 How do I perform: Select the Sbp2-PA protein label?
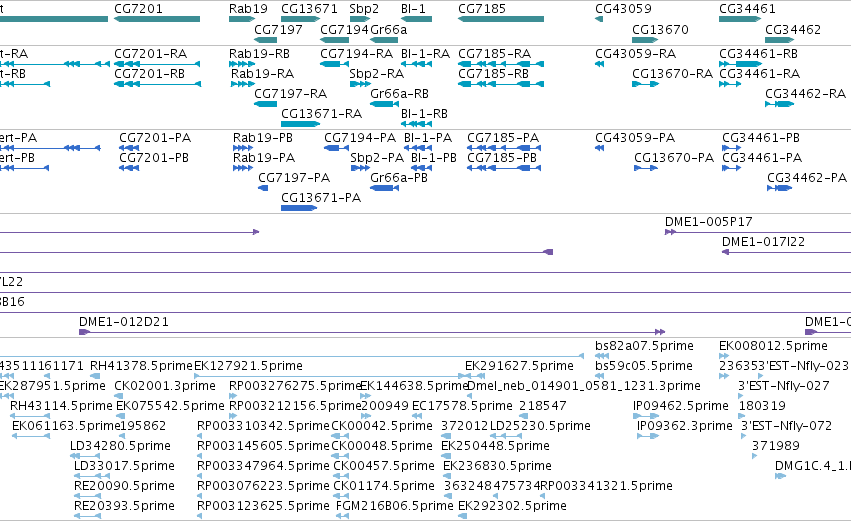377,158
